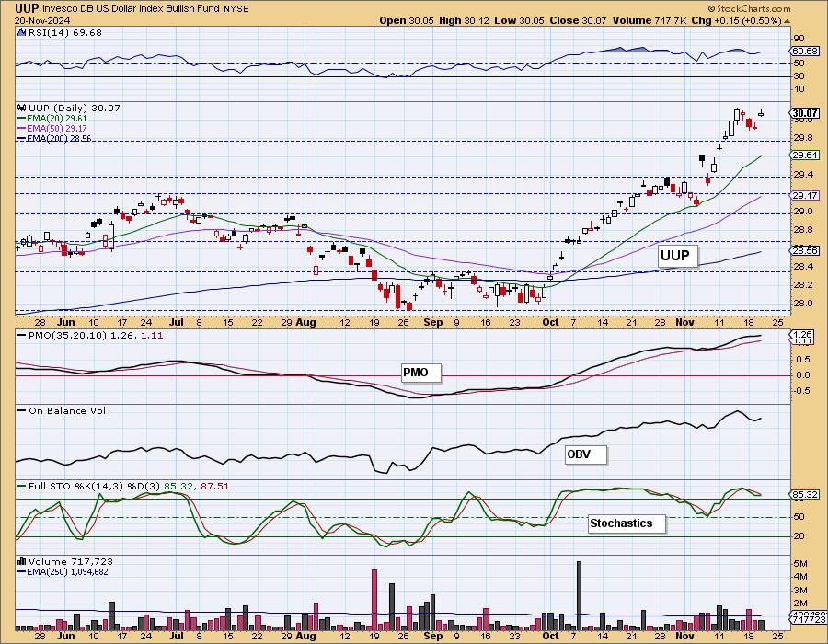
Task: Click the OBV annotation box
Action: 585,454
